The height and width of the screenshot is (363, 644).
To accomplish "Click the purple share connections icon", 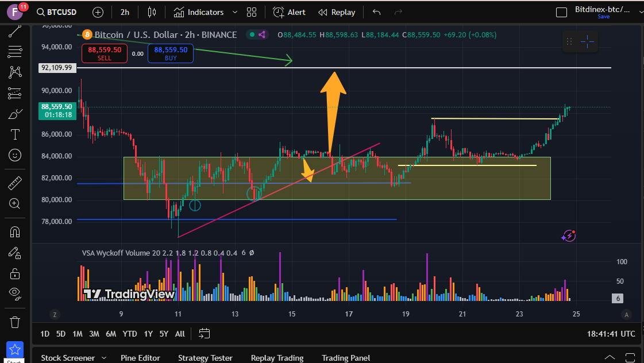I will [261, 35].
